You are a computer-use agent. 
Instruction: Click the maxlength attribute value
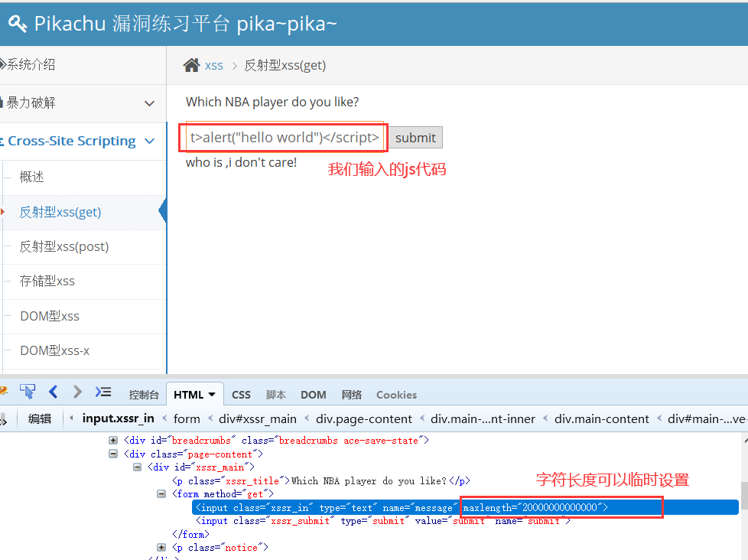coord(560,507)
